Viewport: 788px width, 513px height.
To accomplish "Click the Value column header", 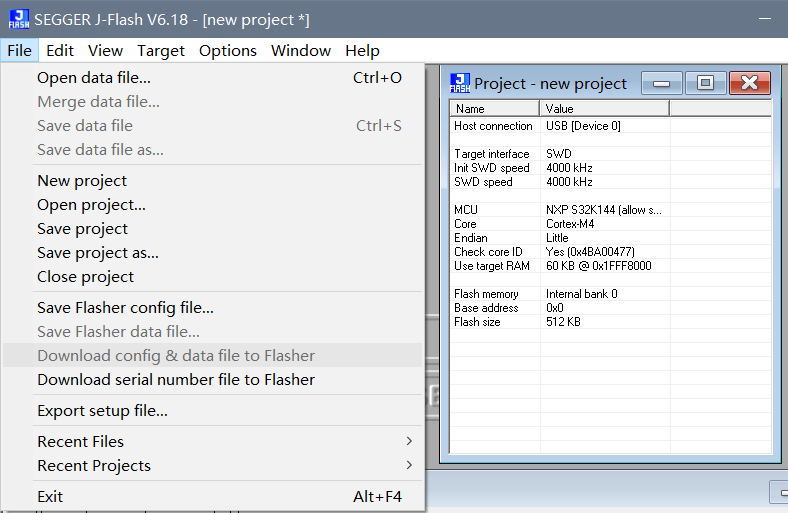I will pyautogui.click(x=605, y=109).
